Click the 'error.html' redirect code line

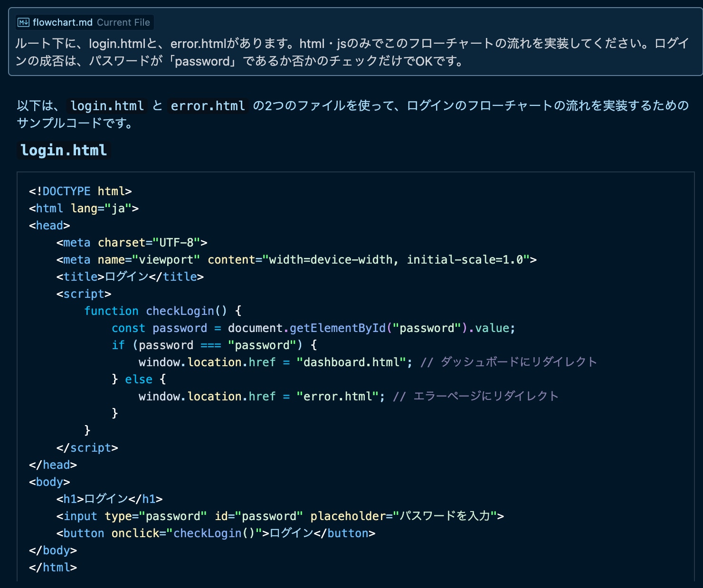348,396
